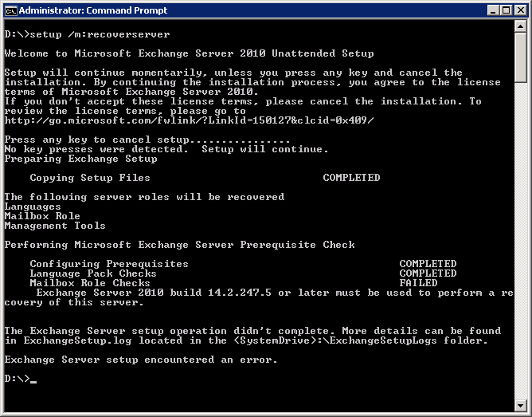Click the 'Mailbox Role' line

(x=42, y=216)
